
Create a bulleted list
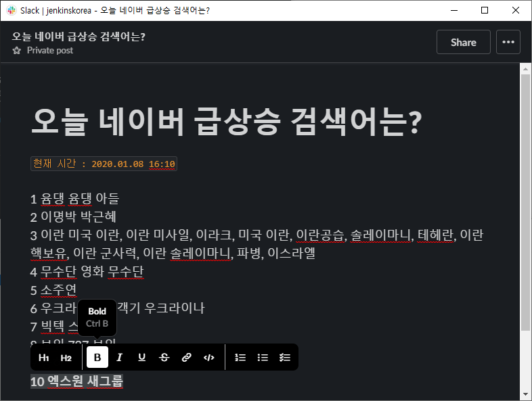coord(263,357)
